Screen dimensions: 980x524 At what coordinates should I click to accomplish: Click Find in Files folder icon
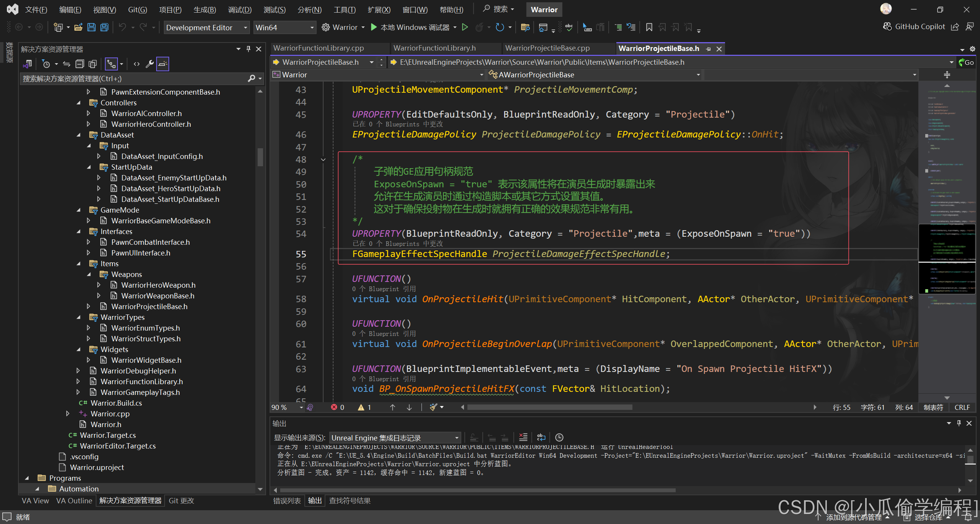[525, 27]
